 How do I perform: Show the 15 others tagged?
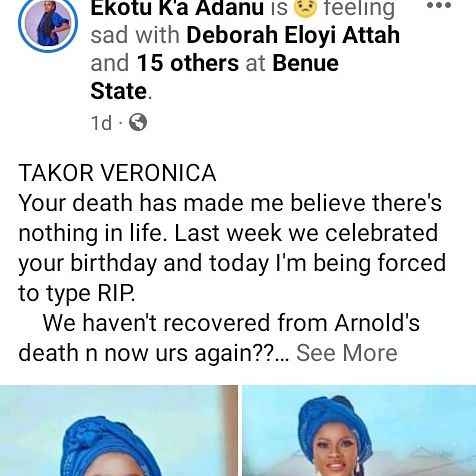(x=188, y=63)
